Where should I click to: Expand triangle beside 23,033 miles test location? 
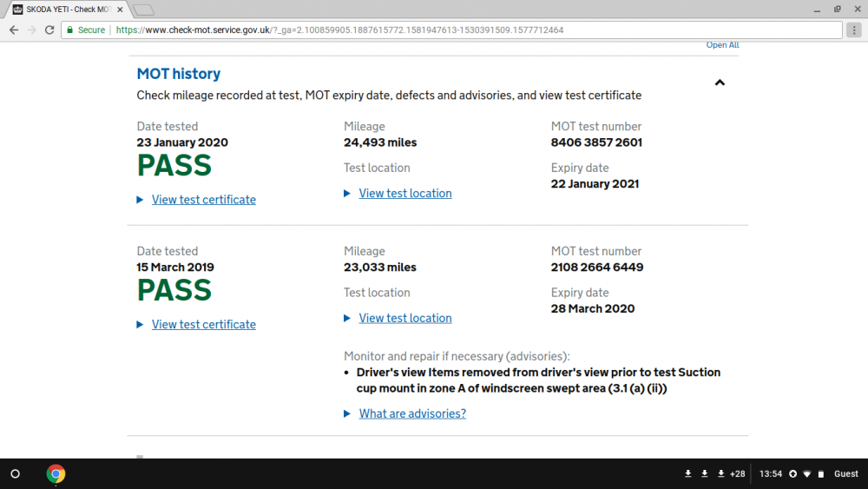pyautogui.click(x=347, y=318)
